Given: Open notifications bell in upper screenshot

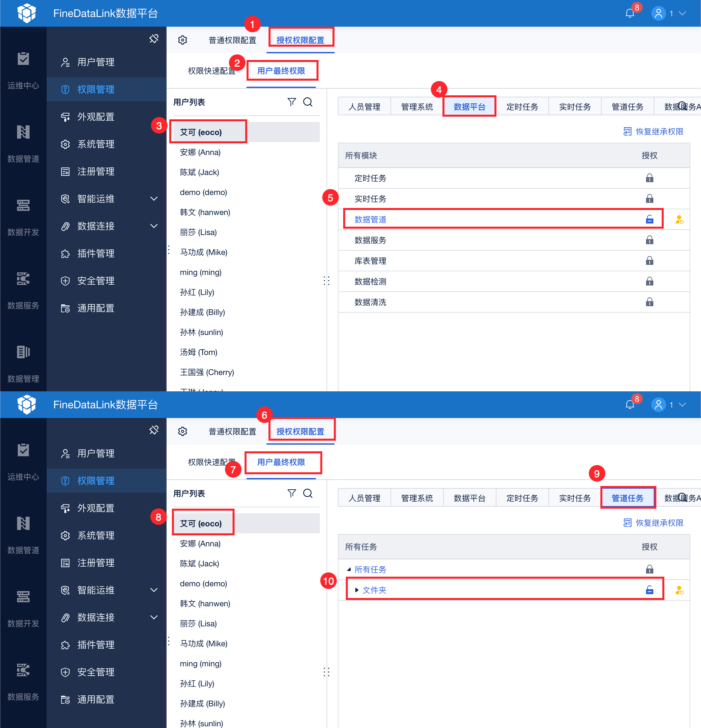Looking at the screenshot, I should click(630, 13).
